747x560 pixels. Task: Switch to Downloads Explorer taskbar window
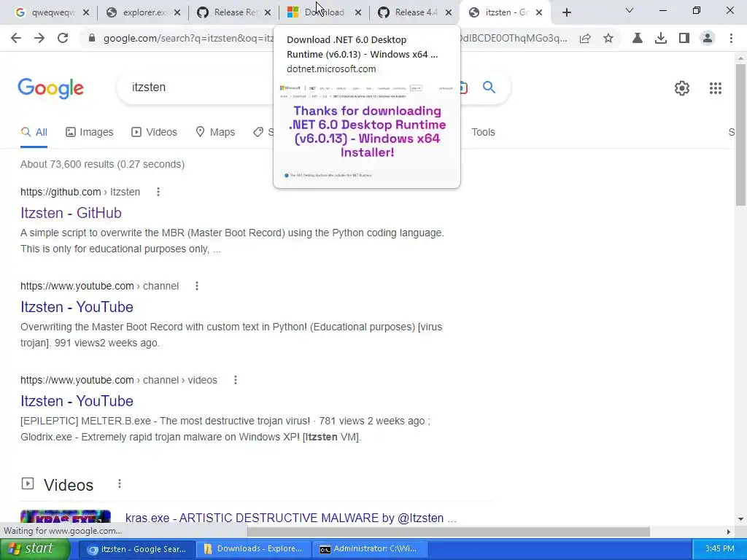tap(253, 549)
